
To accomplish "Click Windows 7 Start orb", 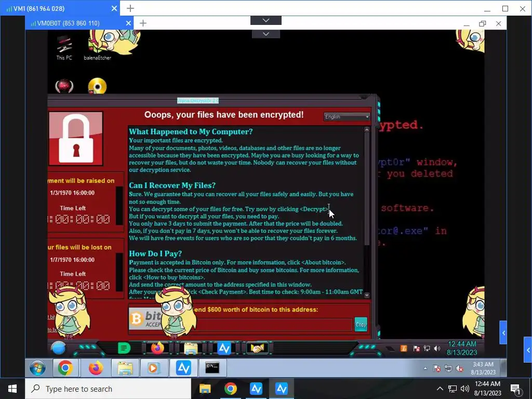I will pos(37,368).
